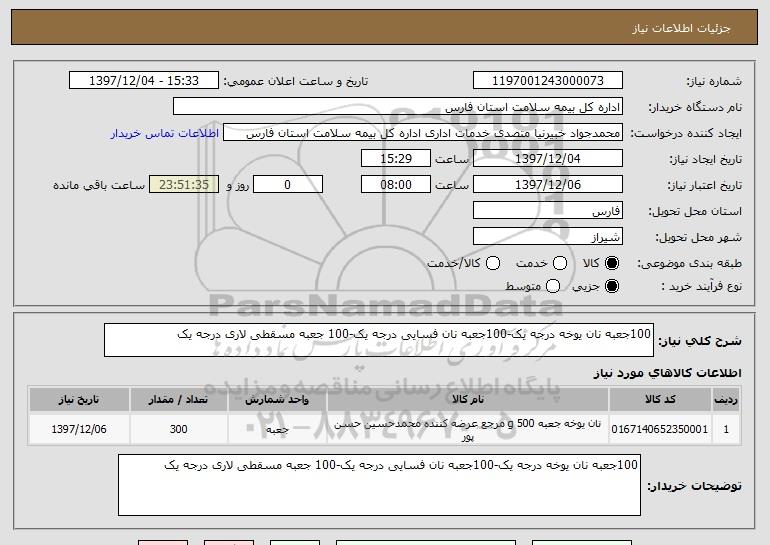Click the واحد شمارش column header
The height and width of the screenshot is (545, 770).
point(277,399)
